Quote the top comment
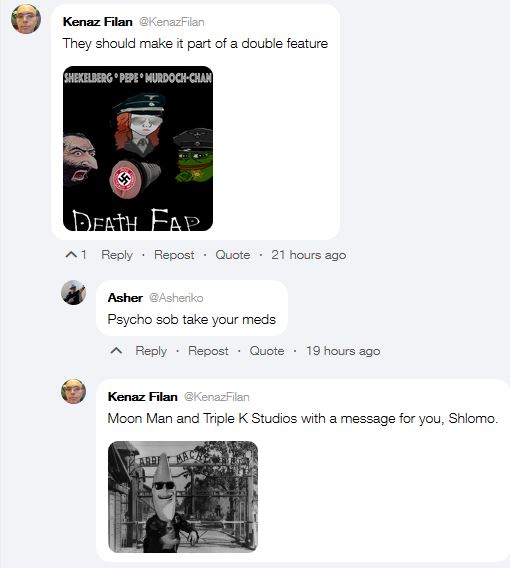 pyautogui.click(x=233, y=255)
